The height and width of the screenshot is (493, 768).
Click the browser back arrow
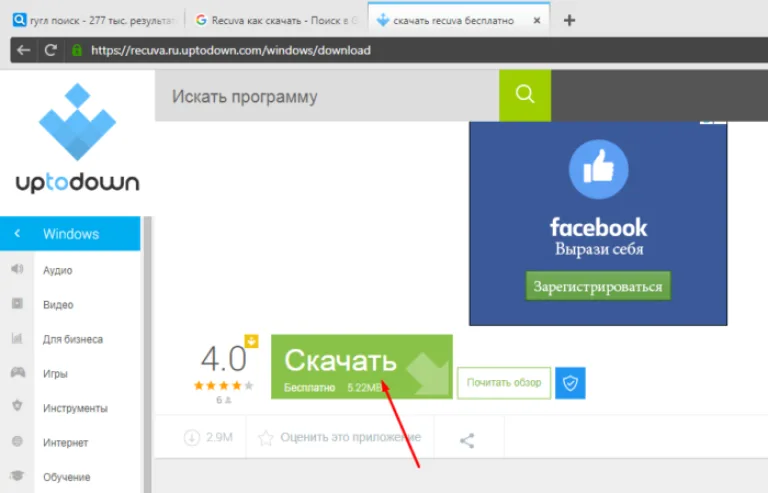pos(24,50)
